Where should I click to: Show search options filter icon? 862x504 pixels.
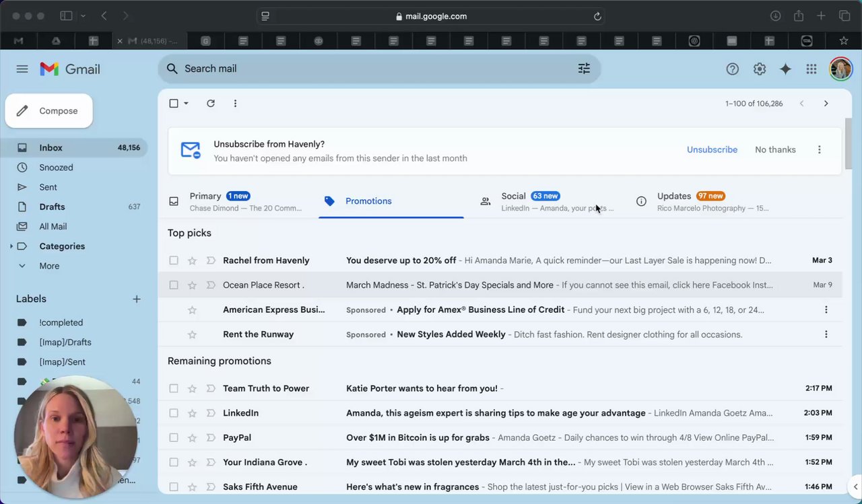(x=584, y=69)
